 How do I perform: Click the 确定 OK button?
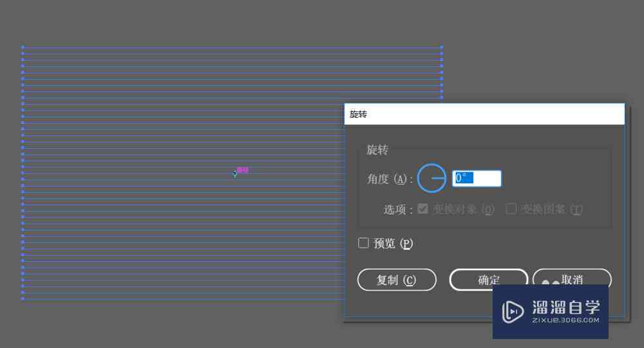coord(488,280)
